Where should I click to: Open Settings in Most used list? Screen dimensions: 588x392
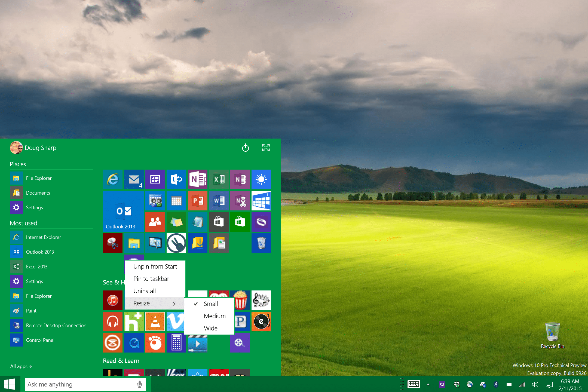click(x=51, y=281)
